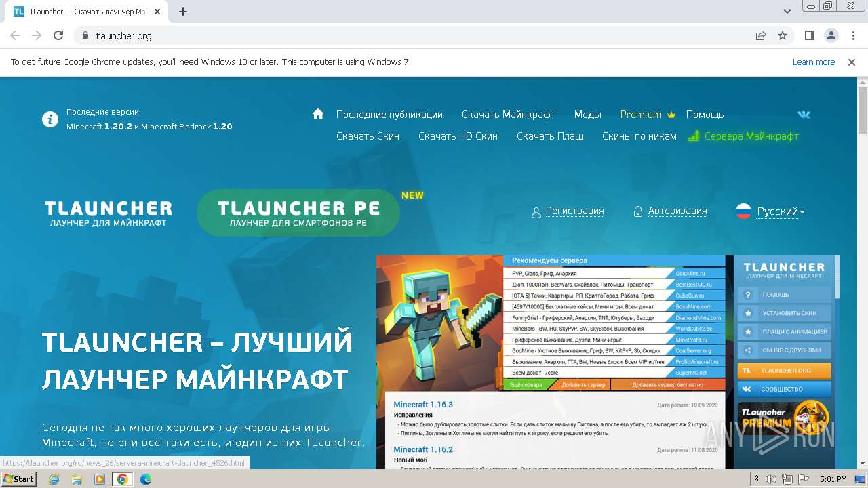The image size is (868, 488).
Task: Open the Помощь menu item
Action: [x=705, y=115]
